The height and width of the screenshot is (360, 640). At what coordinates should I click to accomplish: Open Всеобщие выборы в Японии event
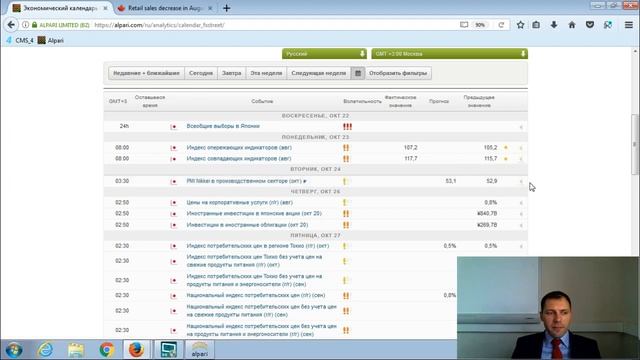[x=223, y=126]
